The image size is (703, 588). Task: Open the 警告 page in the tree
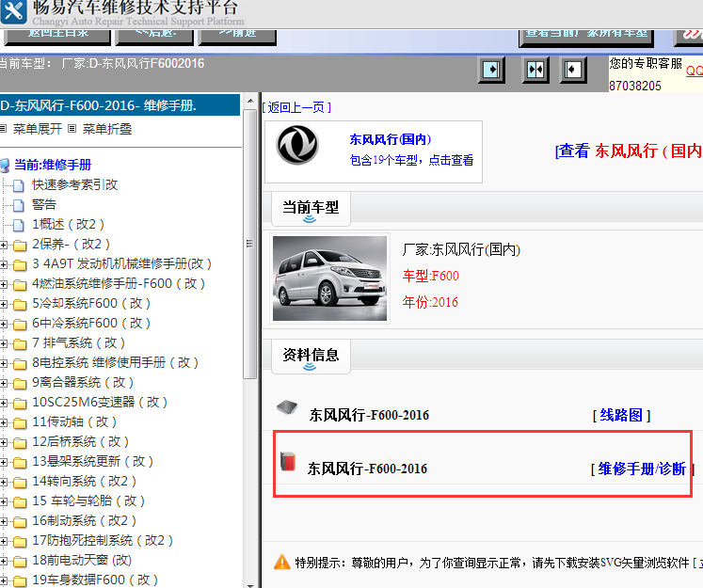tap(44, 204)
